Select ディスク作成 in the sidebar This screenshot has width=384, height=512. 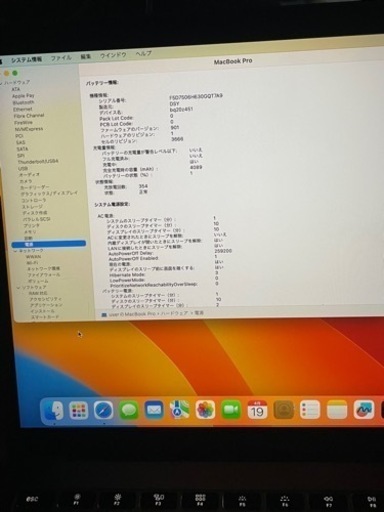(x=35, y=213)
